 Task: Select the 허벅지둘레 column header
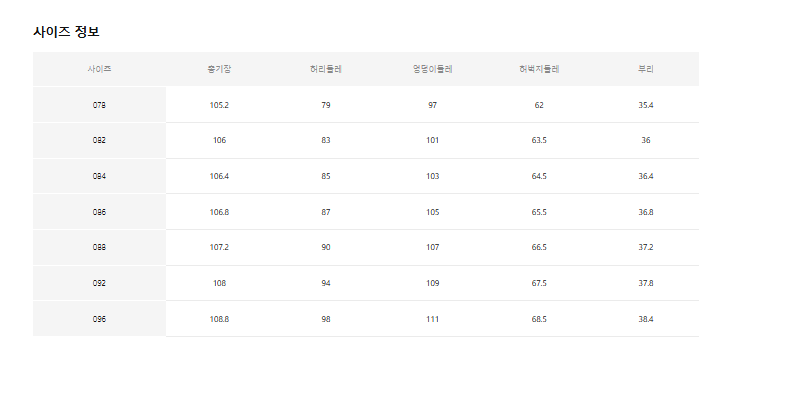[x=539, y=69]
